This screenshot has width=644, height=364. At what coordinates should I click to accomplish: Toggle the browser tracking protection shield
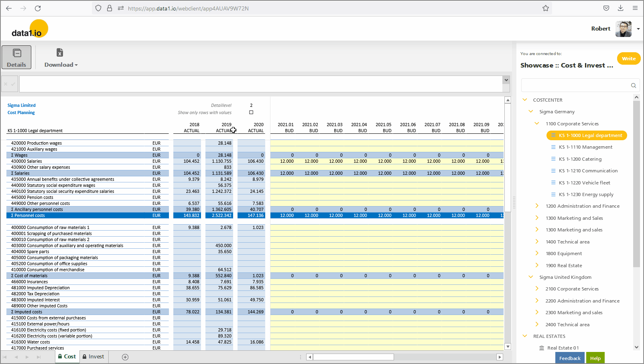[x=98, y=8]
